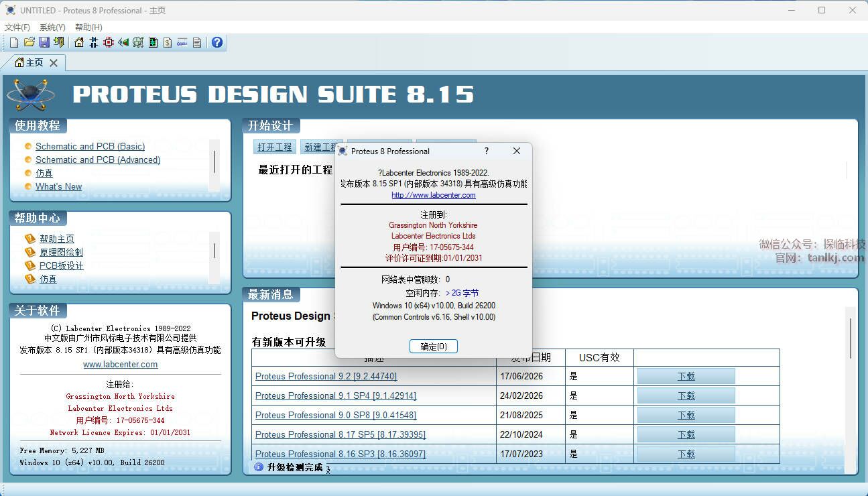Open Proteus Professional 9.2 [9.2.44740] link

tap(326, 376)
